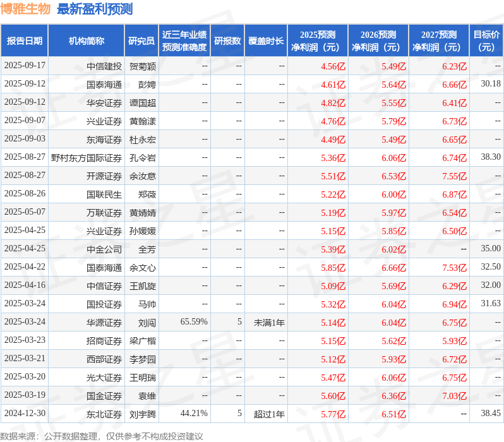The height and width of the screenshot is (442, 504).
Task: Select researcher 谭国超
Action: (143, 103)
